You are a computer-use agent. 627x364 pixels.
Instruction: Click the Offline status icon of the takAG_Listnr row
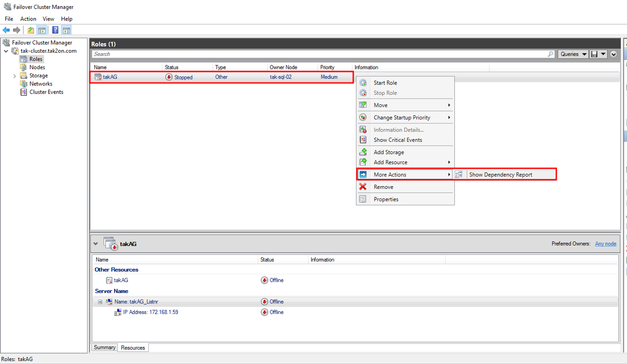[x=264, y=302]
